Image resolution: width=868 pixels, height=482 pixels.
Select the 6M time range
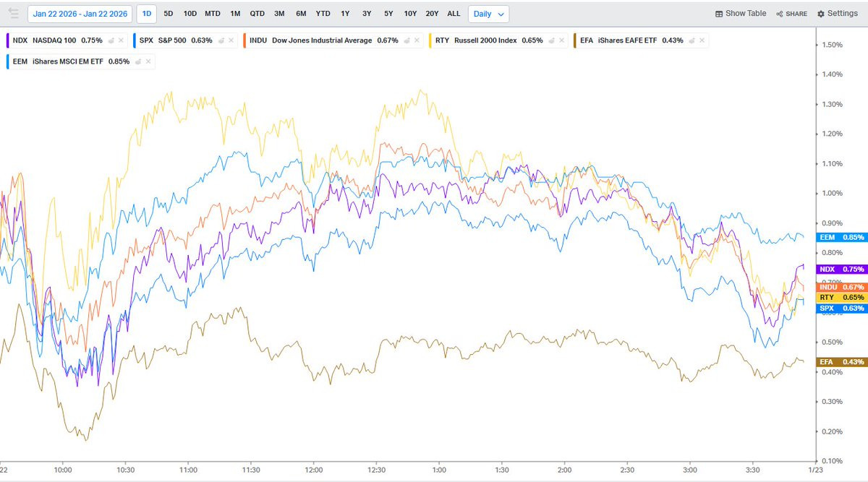pyautogui.click(x=301, y=14)
